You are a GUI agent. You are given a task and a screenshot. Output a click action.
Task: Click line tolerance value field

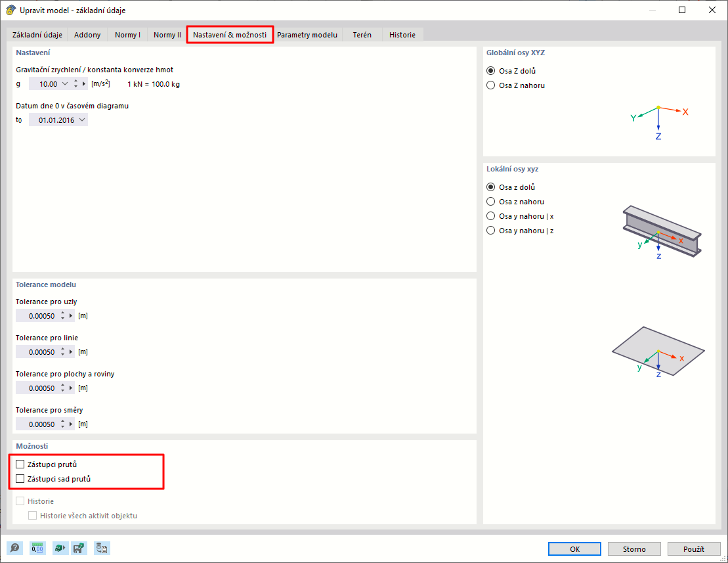click(x=37, y=351)
